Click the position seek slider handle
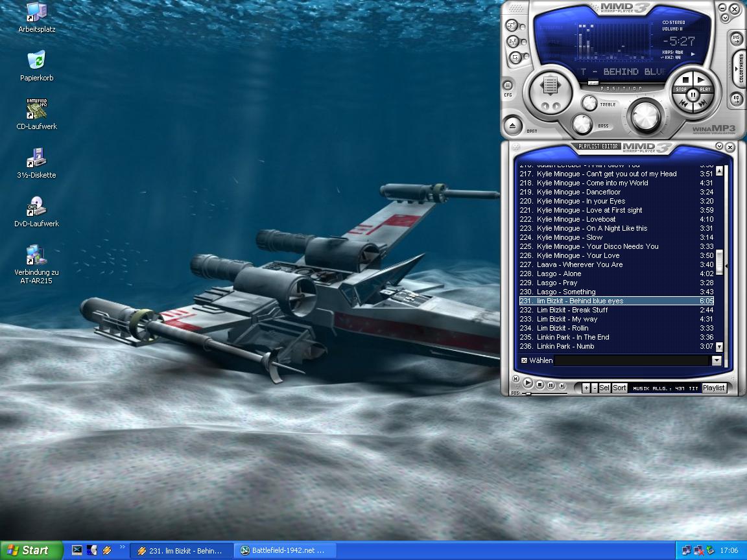Image resolution: width=747 pixels, height=560 pixels. pos(593,83)
